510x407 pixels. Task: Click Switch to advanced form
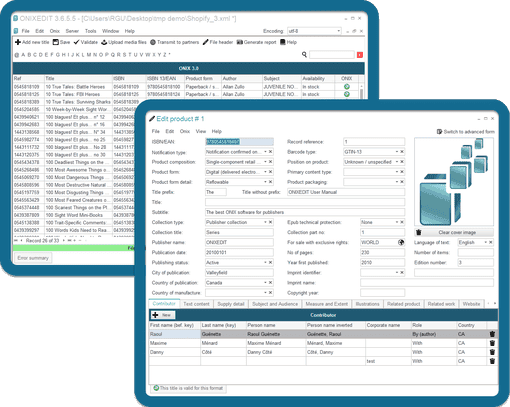[466, 132]
